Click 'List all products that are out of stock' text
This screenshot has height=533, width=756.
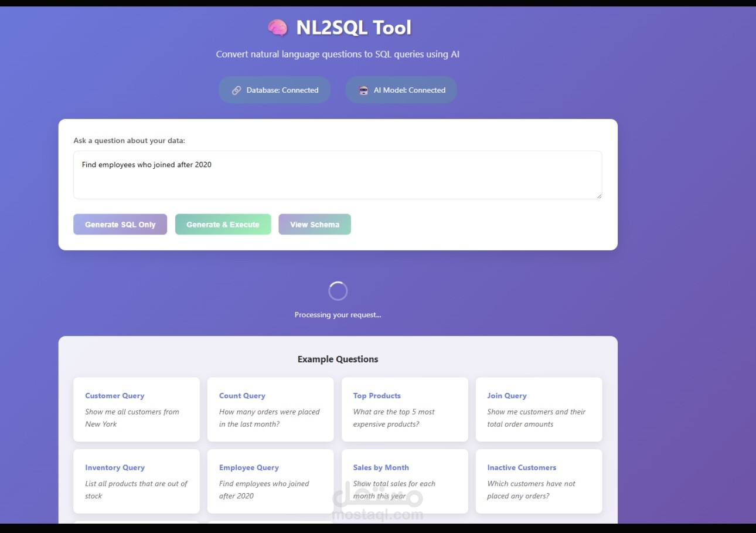point(136,490)
